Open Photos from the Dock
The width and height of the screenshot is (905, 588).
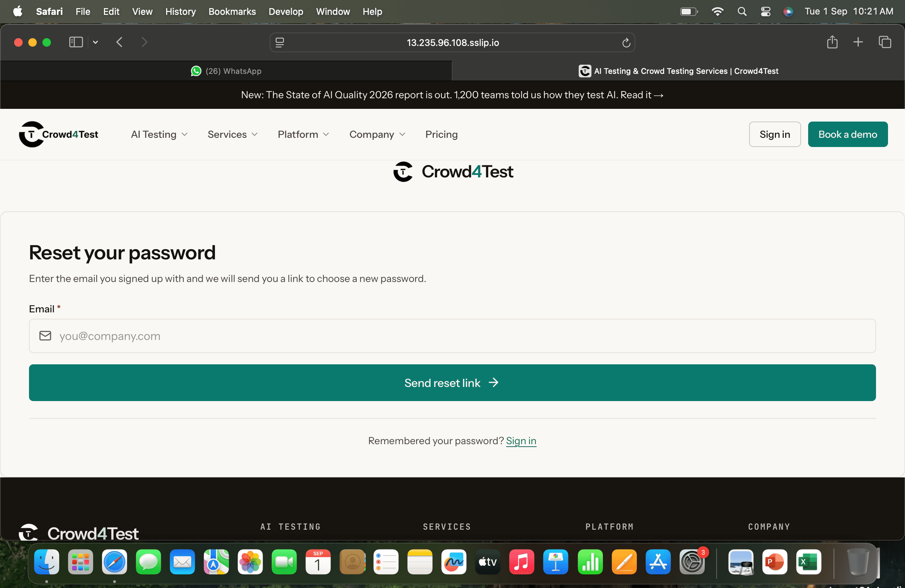pos(250,561)
